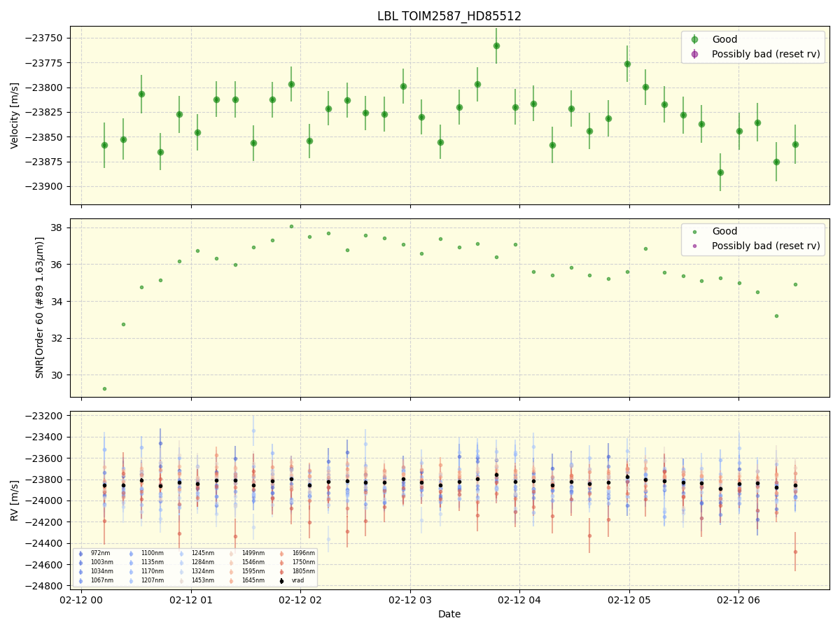Click the 1067nm legend entry
Viewport: 840px width, 630px height.
click(94, 581)
